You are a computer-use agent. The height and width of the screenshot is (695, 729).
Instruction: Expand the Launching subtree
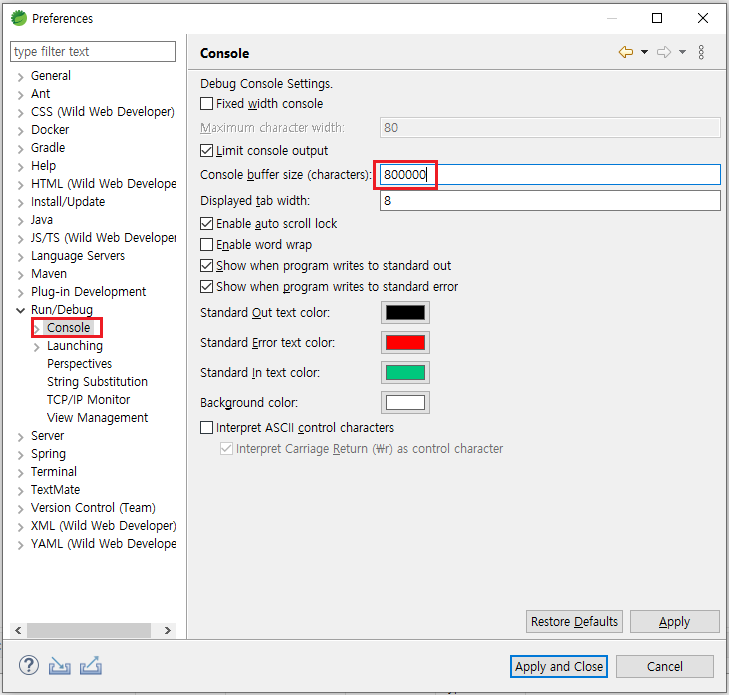pos(37,346)
